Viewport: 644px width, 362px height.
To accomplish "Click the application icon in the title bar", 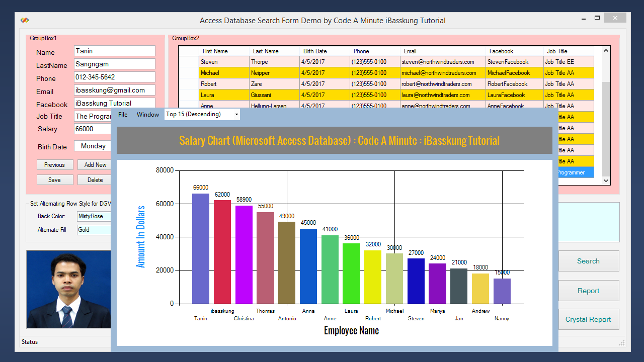I will [24, 20].
